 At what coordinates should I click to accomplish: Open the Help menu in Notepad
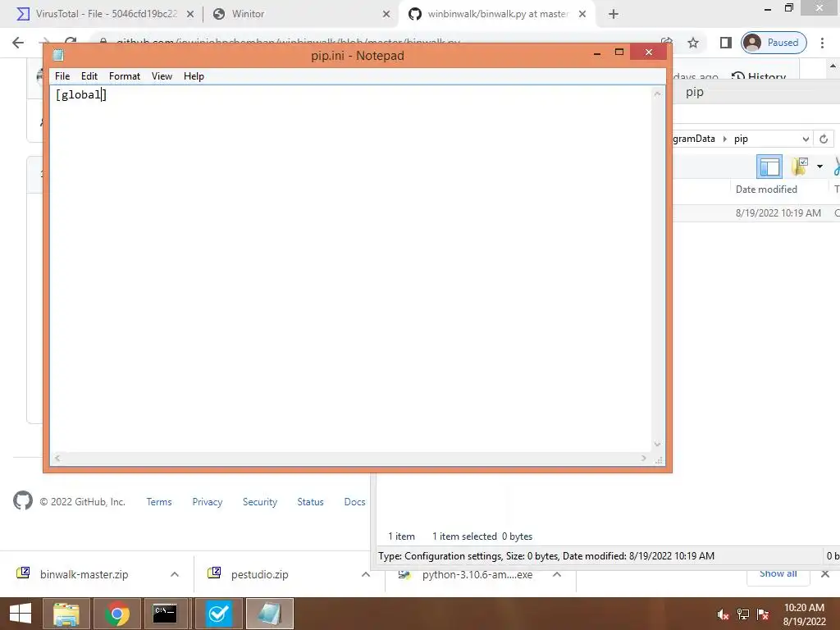194,76
